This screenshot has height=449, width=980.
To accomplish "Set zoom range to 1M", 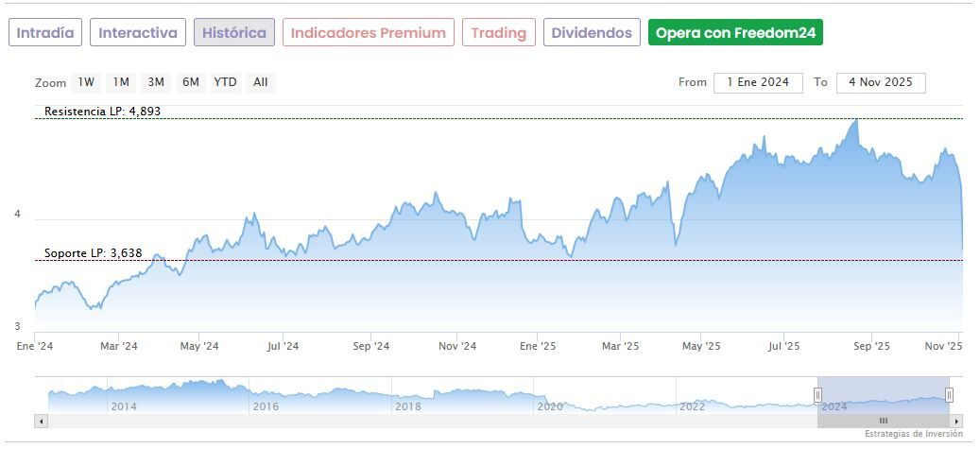I will 121,82.
